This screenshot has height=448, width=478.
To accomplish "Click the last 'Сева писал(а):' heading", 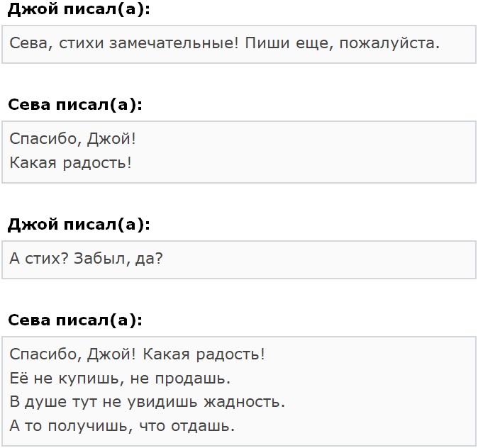I will pos(75,320).
